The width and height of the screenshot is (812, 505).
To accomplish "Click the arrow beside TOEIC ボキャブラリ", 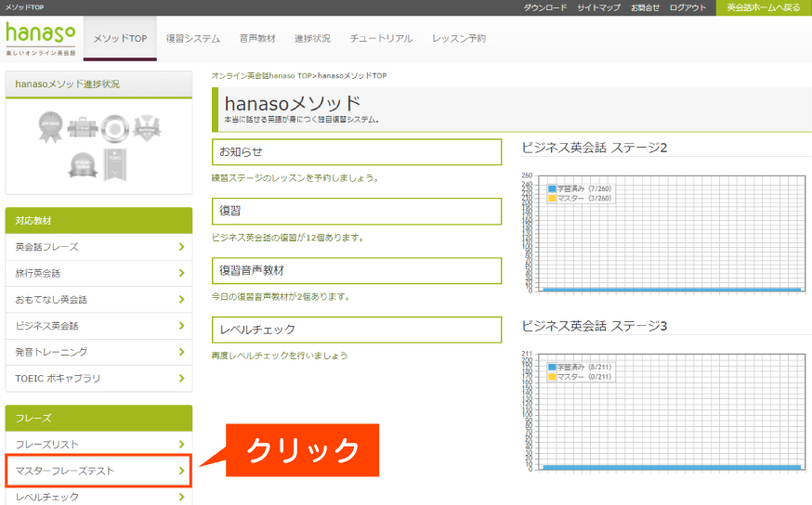I will click(181, 378).
